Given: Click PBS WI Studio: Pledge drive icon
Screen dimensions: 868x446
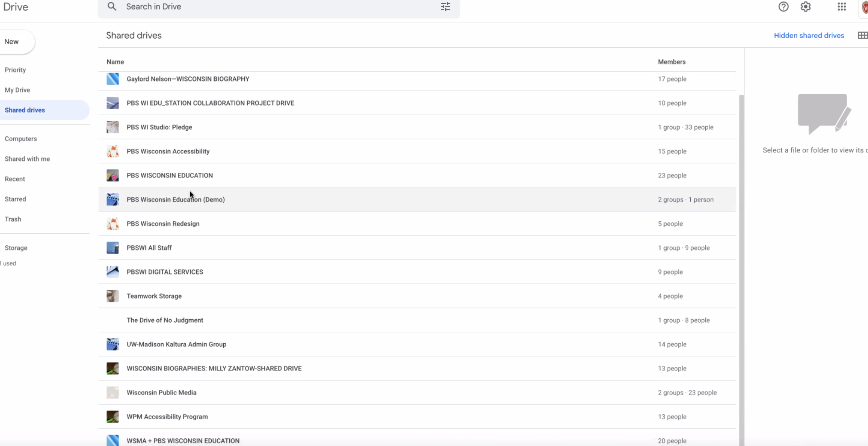Looking at the screenshot, I should click(112, 127).
